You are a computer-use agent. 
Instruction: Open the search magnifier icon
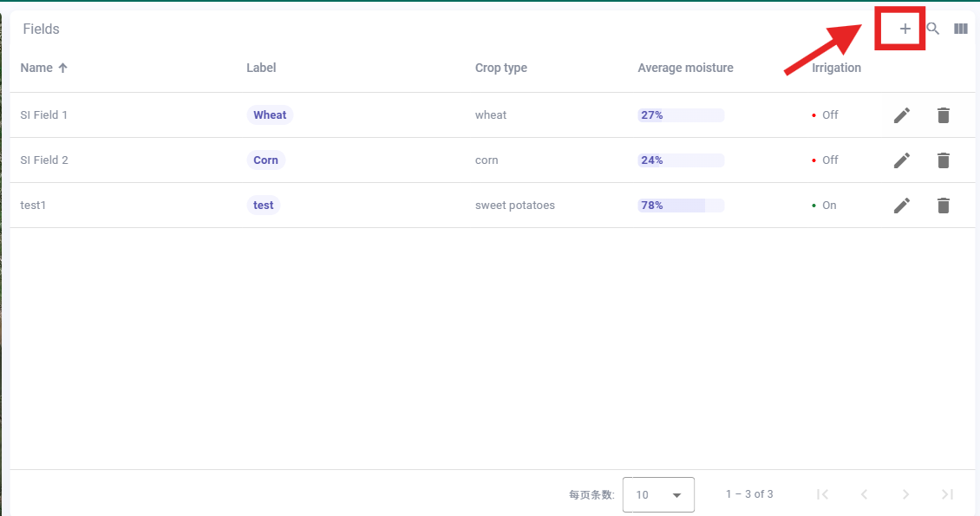(933, 29)
